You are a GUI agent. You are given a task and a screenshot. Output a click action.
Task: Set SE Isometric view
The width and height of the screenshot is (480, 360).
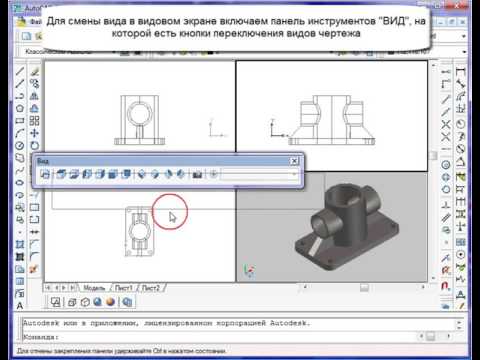coord(155,174)
